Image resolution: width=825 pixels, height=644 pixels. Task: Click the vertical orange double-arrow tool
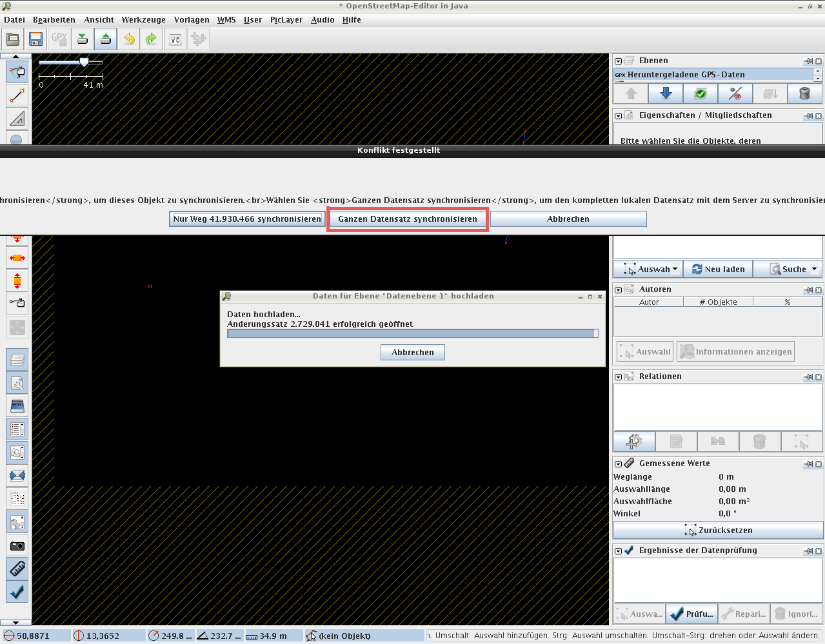[x=17, y=281]
